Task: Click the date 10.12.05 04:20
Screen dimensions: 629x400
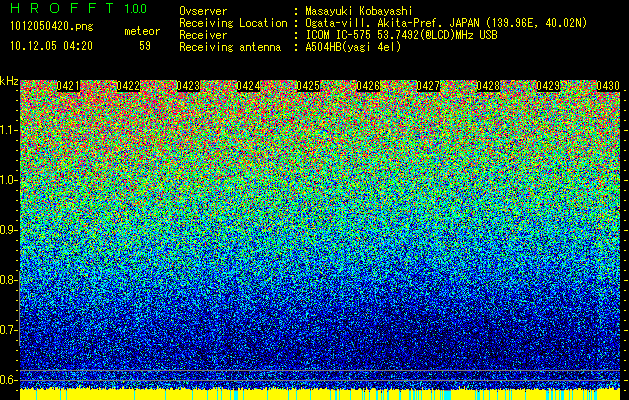Action: pyautogui.click(x=51, y=46)
